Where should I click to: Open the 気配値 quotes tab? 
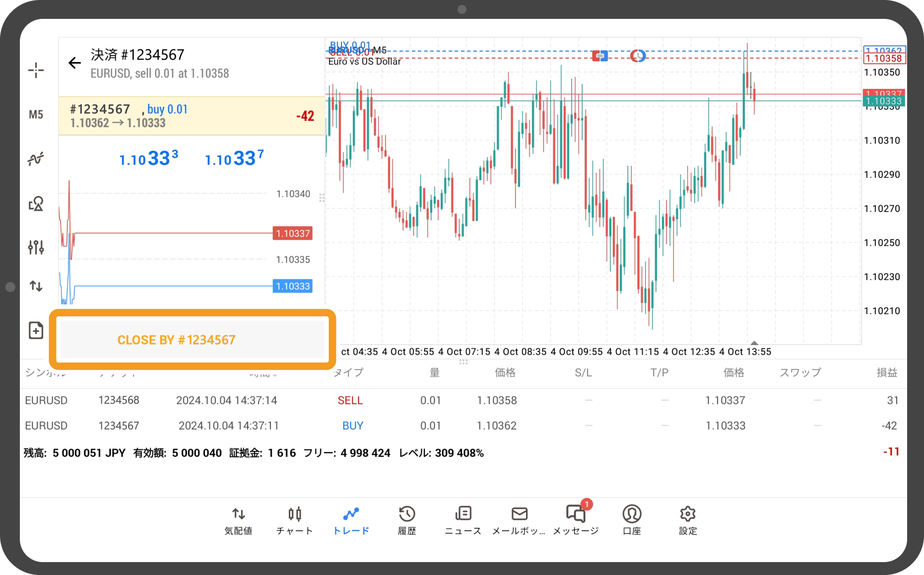point(238,521)
